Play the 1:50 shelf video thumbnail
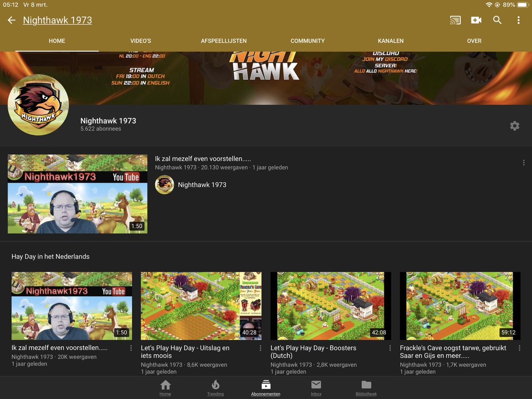The image size is (532, 399). [x=72, y=306]
